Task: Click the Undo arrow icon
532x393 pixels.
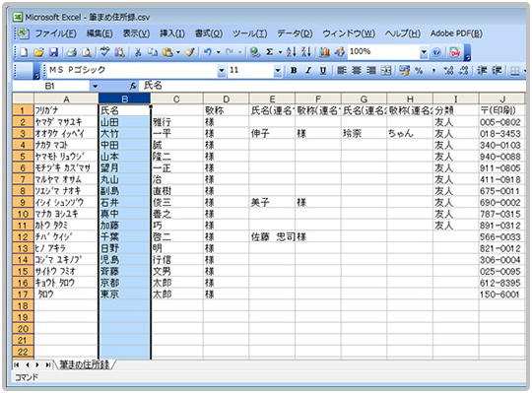Action: [x=208, y=52]
